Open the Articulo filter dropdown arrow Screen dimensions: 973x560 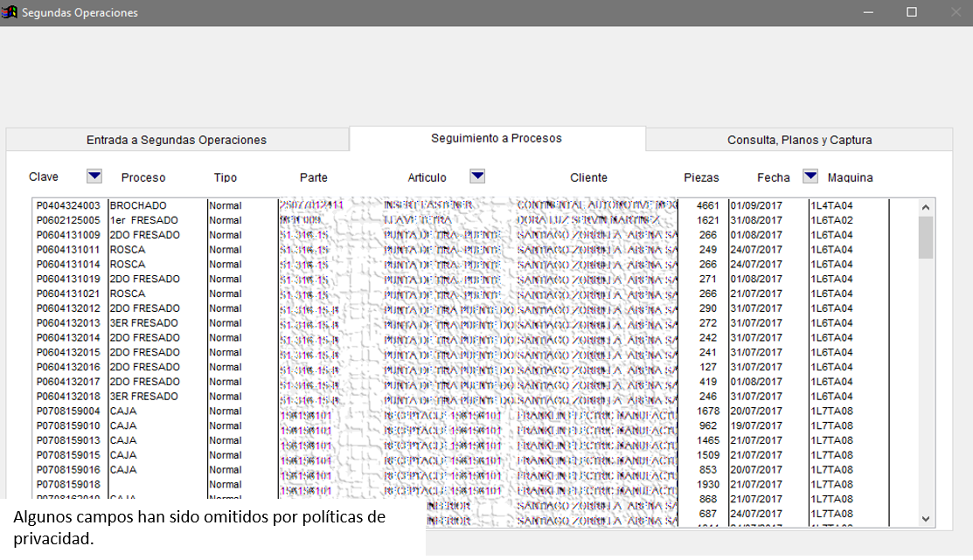pos(477,176)
